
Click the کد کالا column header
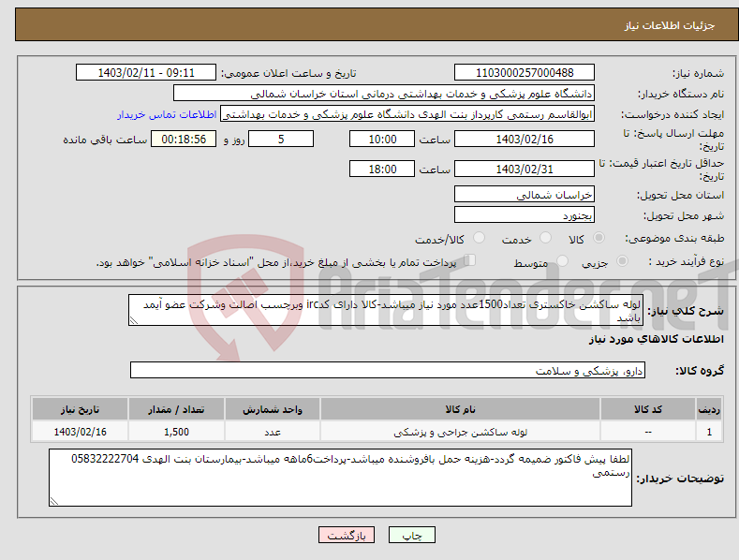pos(648,409)
